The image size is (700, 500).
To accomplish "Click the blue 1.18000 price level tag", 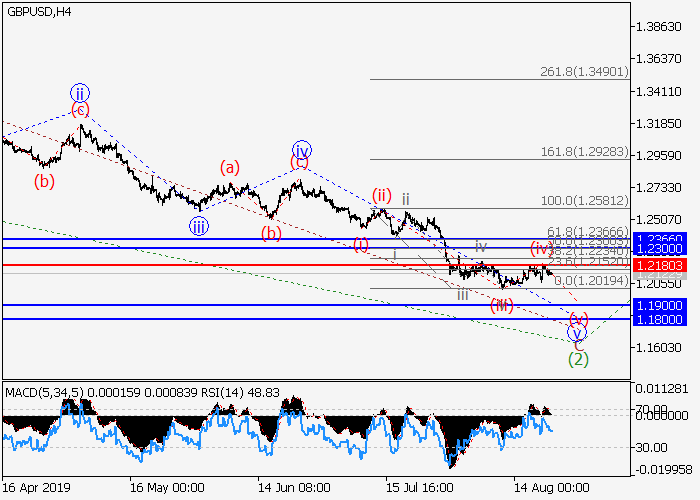I will pos(660,319).
